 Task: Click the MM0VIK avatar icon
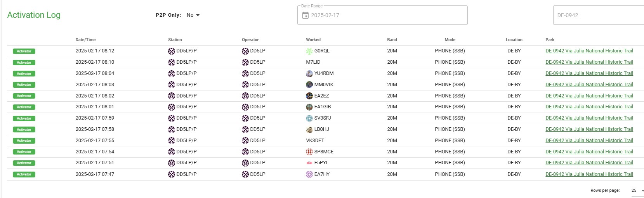click(x=309, y=85)
